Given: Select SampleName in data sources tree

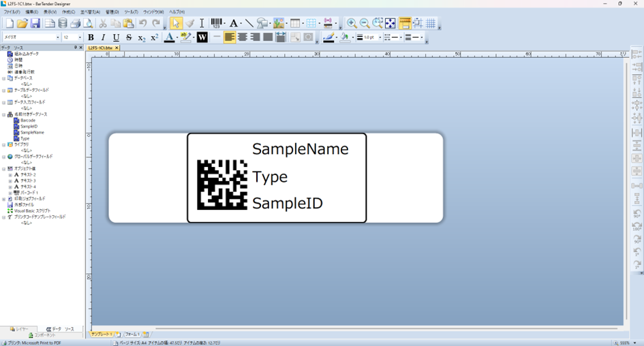Looking at the screenshot, I should [x=32, y=132].
